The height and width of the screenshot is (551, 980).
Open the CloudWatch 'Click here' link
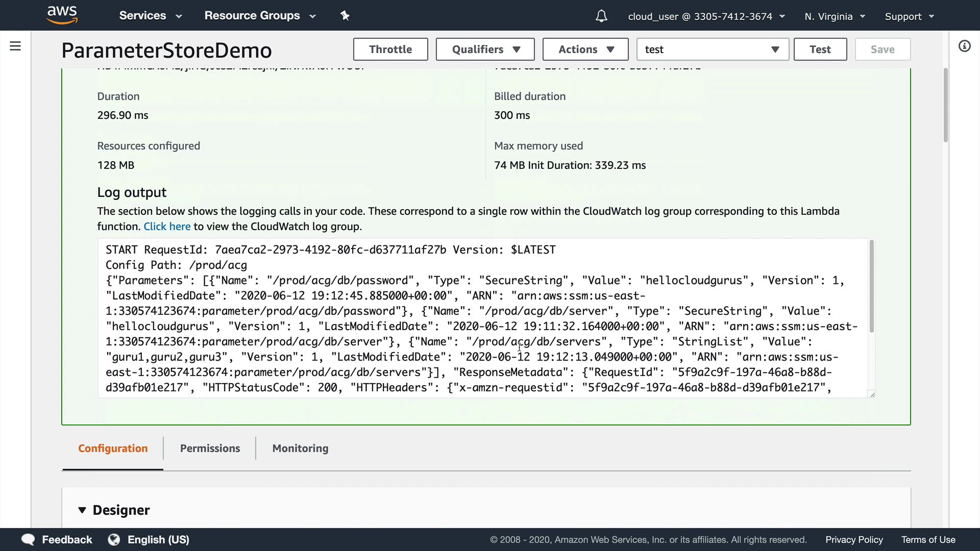coord(167,227)
